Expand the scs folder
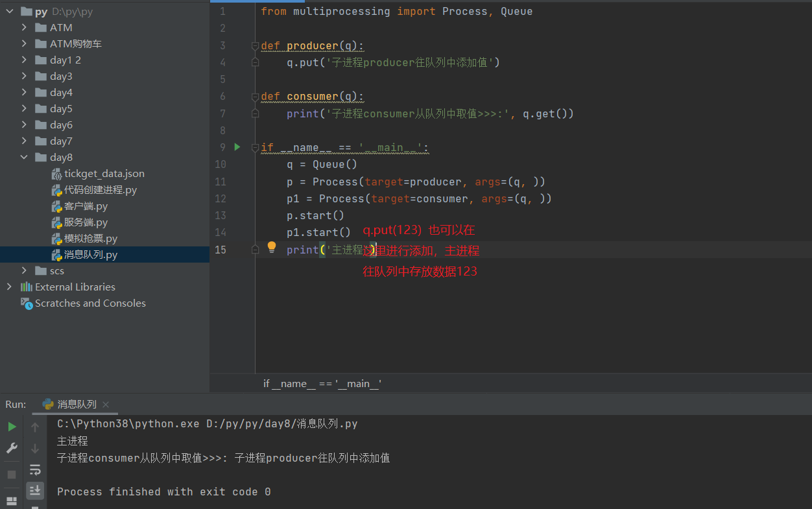The width and height of the screenshot is (812, 509). tap(24, 270)
